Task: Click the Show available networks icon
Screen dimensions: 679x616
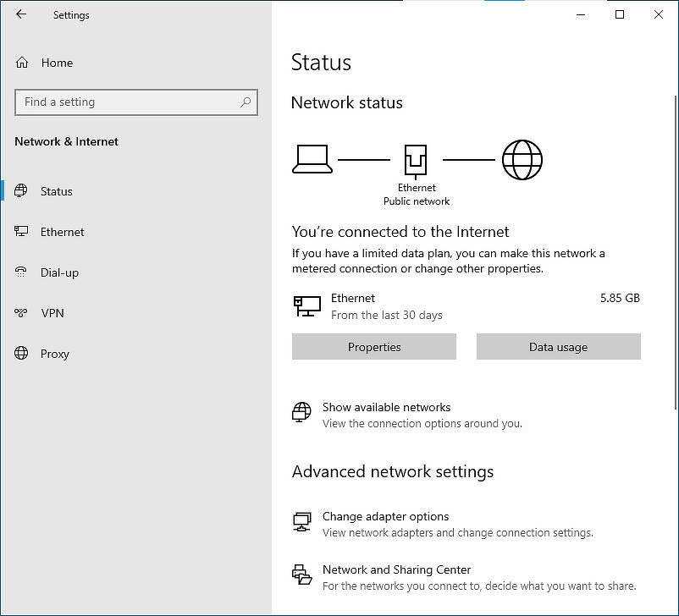Action: 301,412
